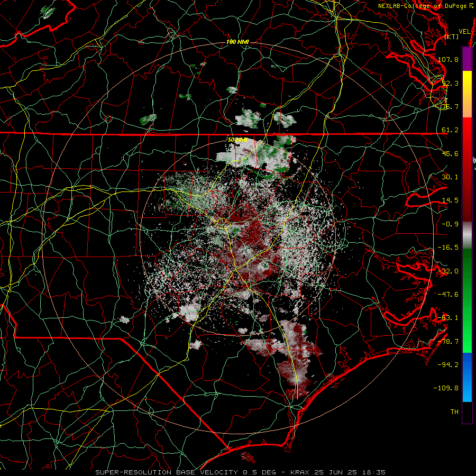Pick the bright green segment near -78.7

tap(467, 340)
